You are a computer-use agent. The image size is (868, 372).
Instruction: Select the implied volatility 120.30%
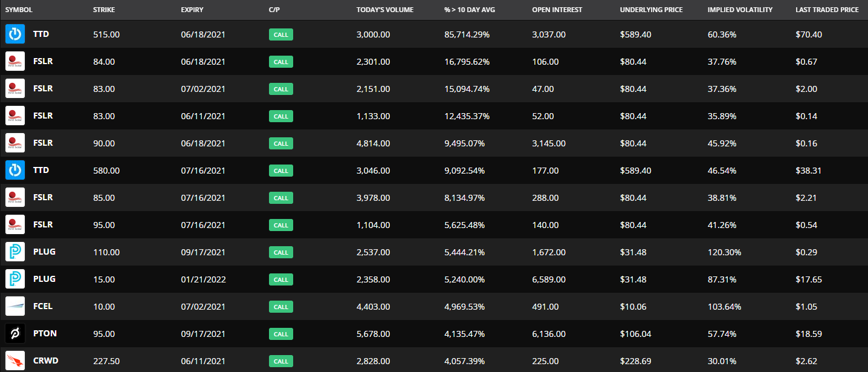724,252
